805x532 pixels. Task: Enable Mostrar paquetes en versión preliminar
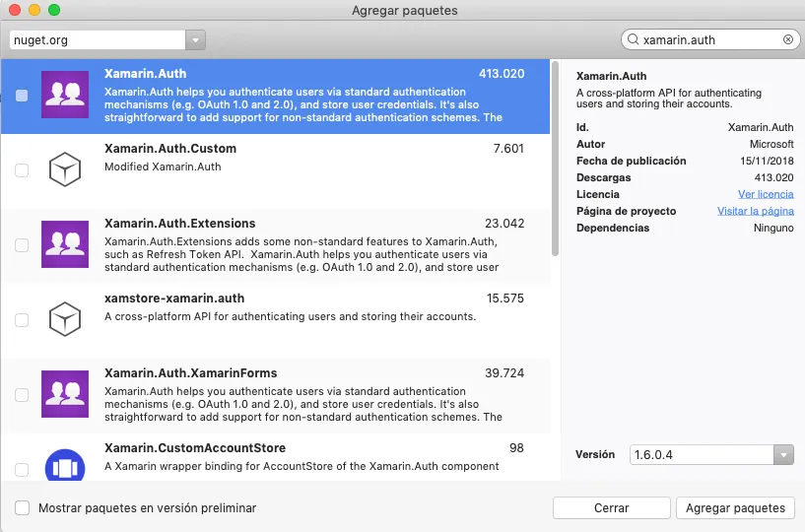[x=22, y=508]
